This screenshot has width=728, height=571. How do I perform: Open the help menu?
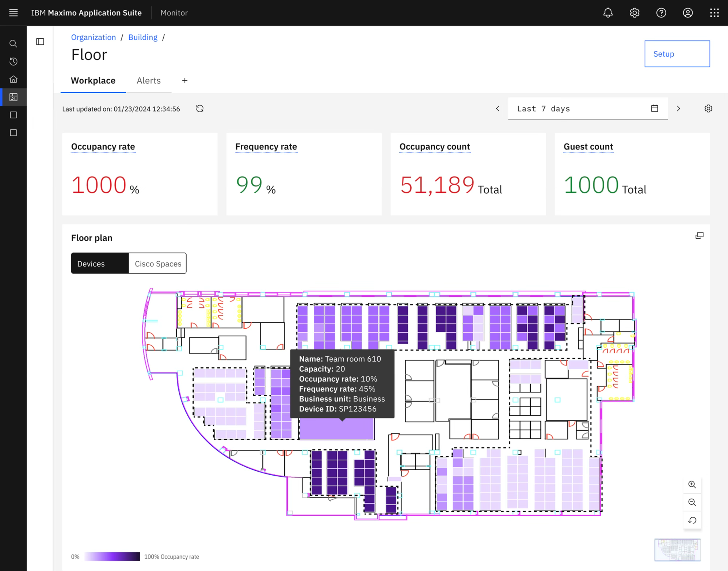[661, 13]
